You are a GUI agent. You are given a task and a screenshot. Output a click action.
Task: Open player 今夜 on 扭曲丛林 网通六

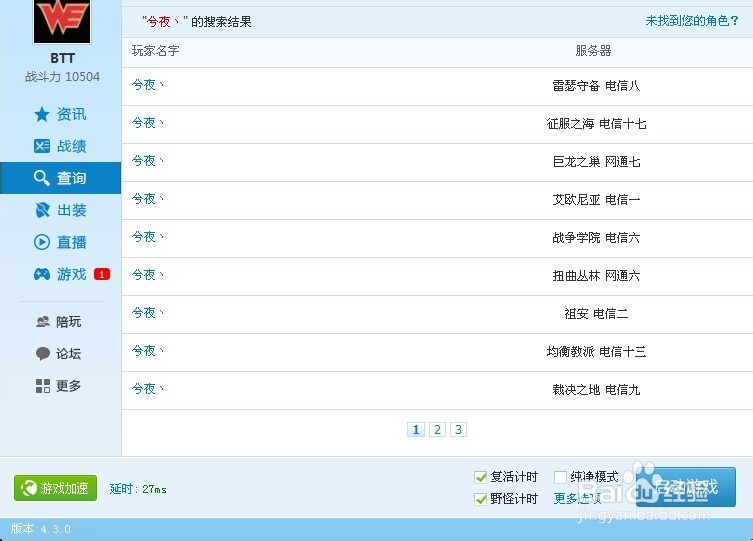click(147, 275)
